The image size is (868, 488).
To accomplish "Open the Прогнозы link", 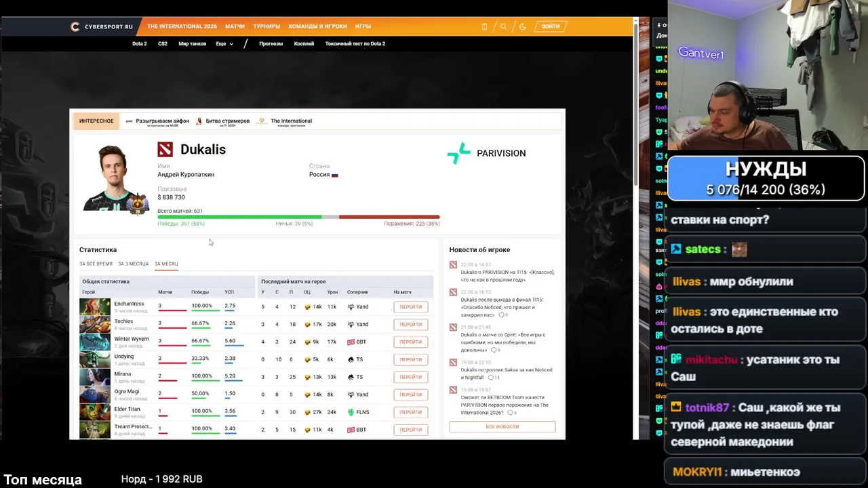I will point(271,43).
